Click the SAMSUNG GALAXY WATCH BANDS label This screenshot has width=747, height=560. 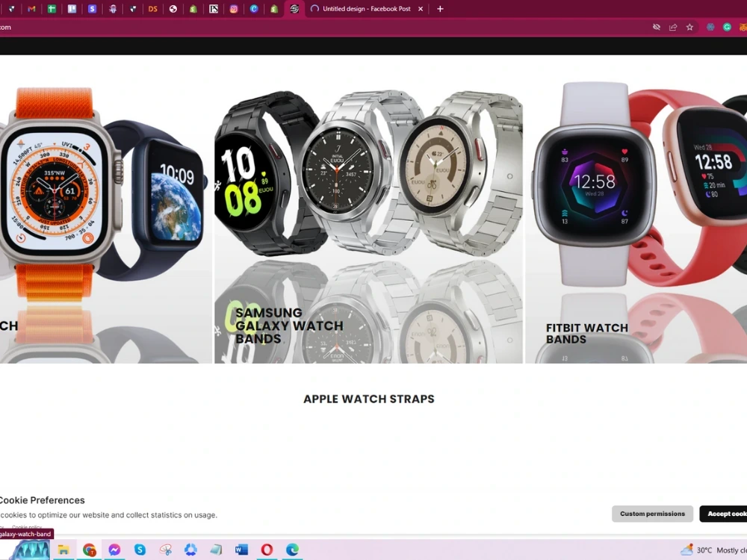click(289, 326)
